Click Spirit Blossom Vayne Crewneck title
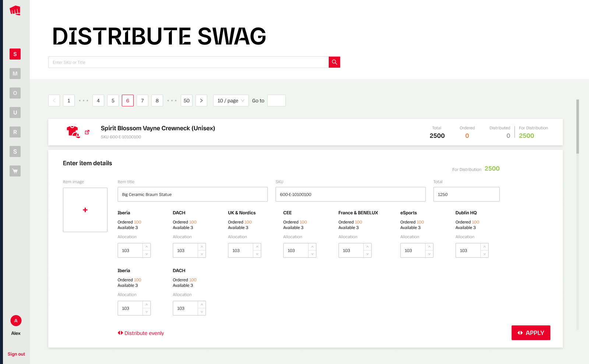 (x=158, y=128)
